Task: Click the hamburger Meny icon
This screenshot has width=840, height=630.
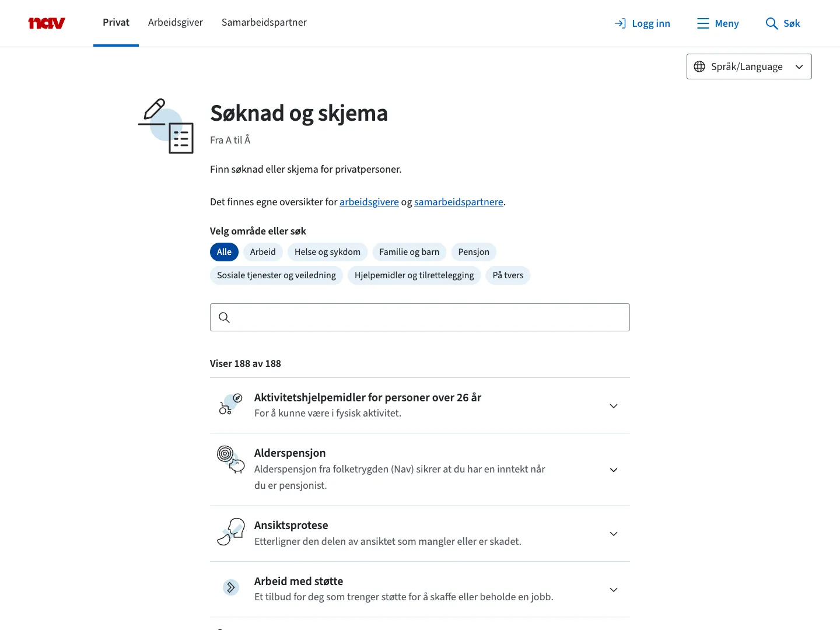Action: click(x=703, y=23)
